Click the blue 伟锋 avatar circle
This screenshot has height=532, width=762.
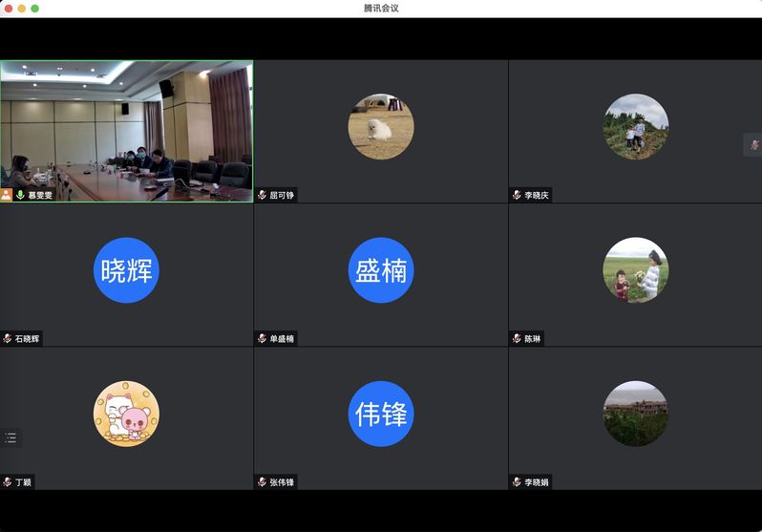click(x=380, y=414)
